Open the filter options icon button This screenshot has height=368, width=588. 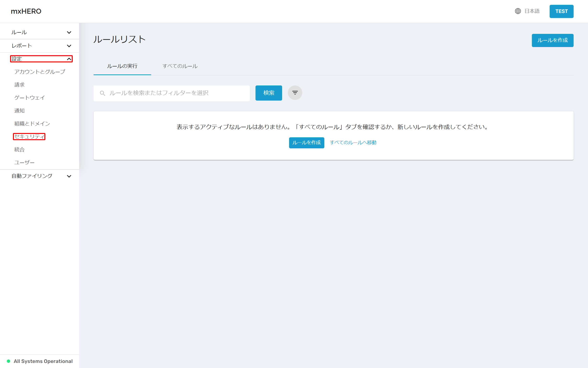pos(295,93)
